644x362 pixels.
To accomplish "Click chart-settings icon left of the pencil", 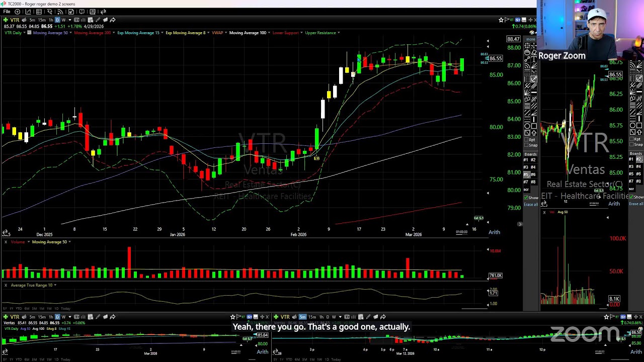I will click(x=90, y=20).
